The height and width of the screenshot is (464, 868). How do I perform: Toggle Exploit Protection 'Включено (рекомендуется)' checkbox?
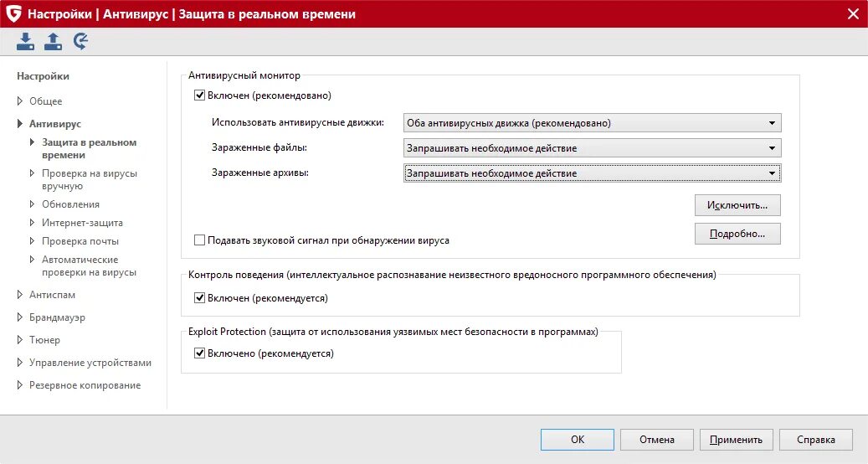(199, 353)
